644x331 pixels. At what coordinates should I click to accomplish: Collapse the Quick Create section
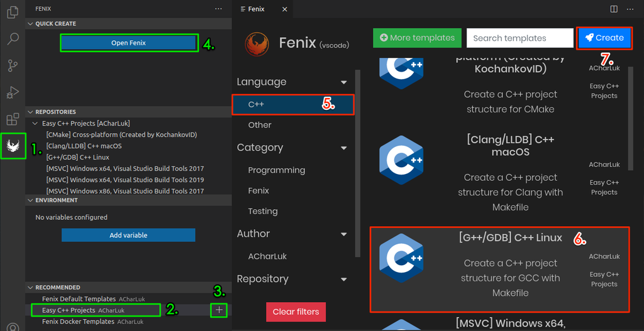tap(30, 24)
